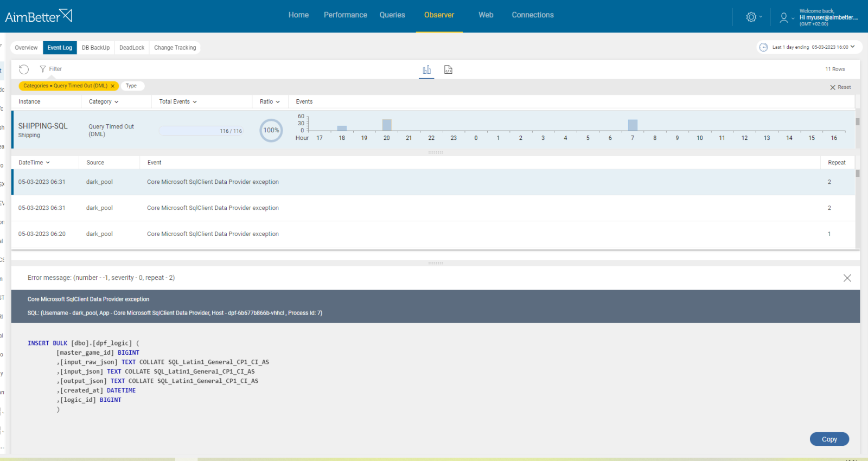The image size is (868, 461).
Task: Click the splitter handle above the event list
Action: [x=436, y=152]
